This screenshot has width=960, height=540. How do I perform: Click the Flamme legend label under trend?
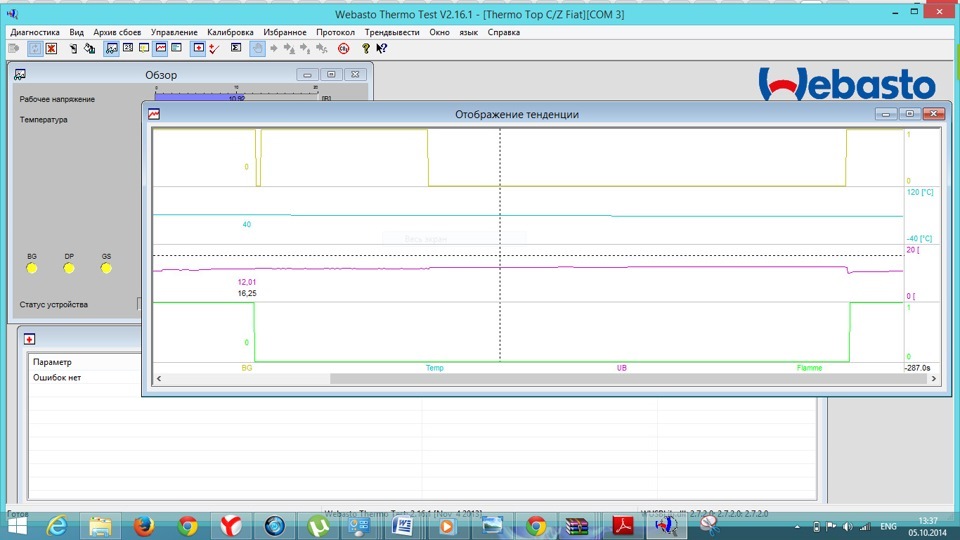pos(809,368)
